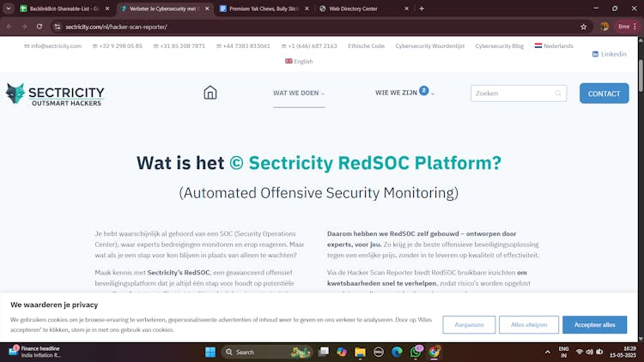Click the browser address bar URL
644x362 pixels.
[116, 27]
